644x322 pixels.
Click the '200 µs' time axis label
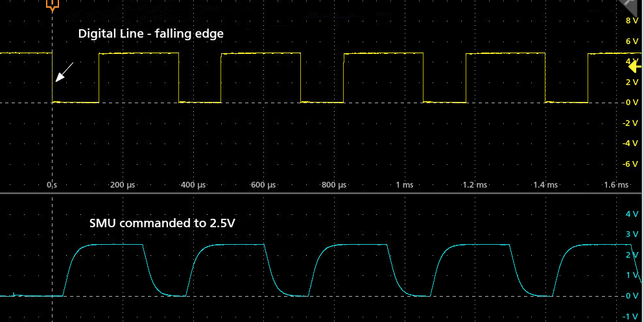122,185
